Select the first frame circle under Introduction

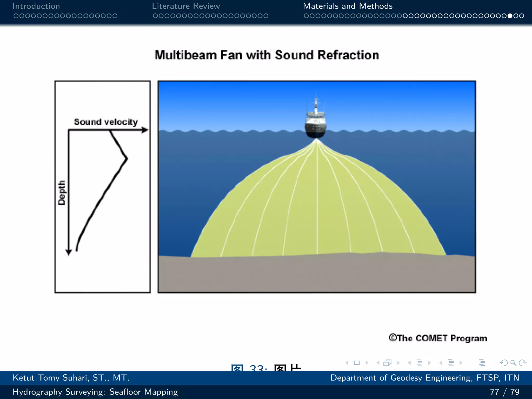(x=16, y=16)
